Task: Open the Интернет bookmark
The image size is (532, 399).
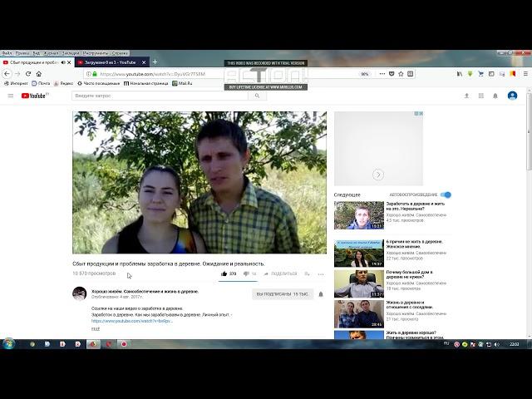Action: [16, 83]
